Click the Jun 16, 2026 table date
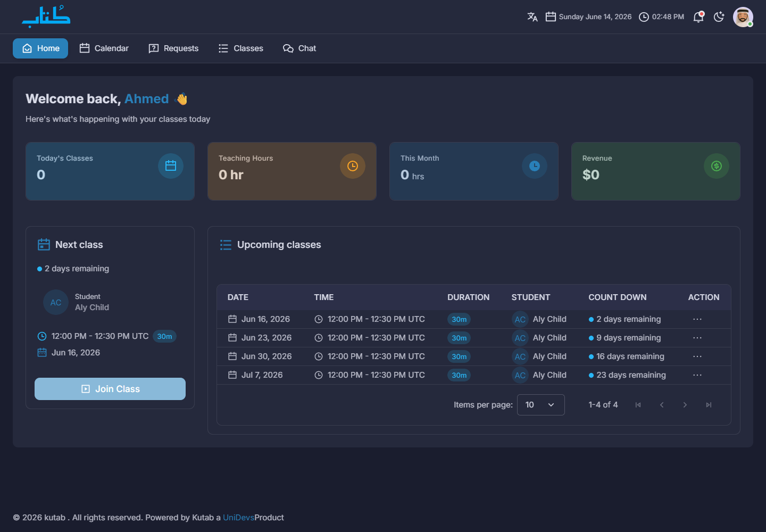 pos(265,319)
